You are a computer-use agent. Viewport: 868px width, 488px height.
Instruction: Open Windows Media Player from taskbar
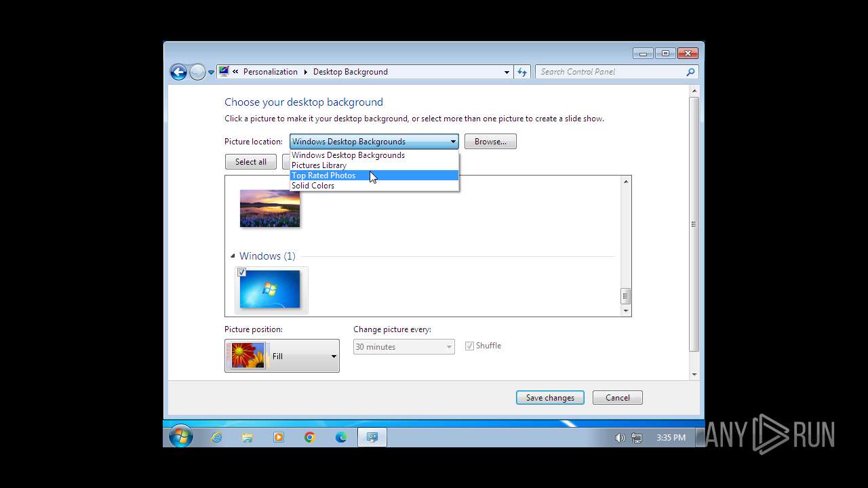[279, 437]
